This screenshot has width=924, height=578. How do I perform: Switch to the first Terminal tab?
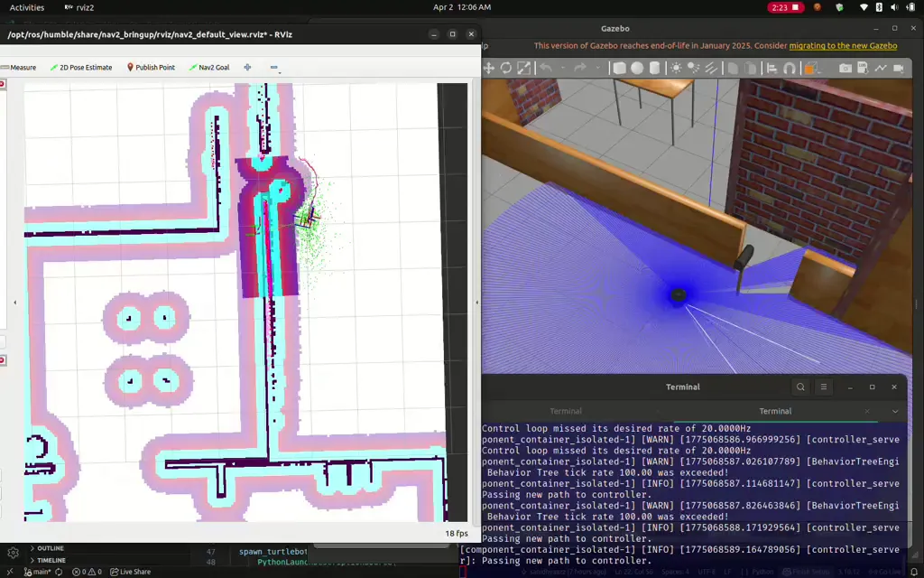566,411
